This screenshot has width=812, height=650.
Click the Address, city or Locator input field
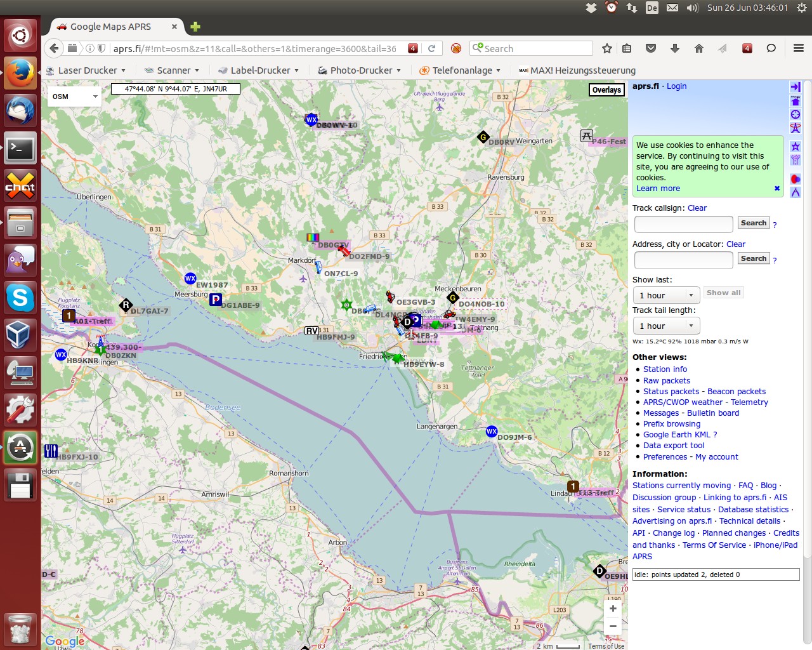pos(683,260)
